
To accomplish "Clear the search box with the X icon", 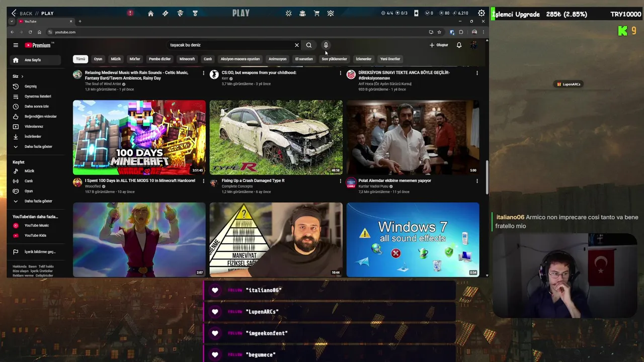I will click(x=297, y=45).
